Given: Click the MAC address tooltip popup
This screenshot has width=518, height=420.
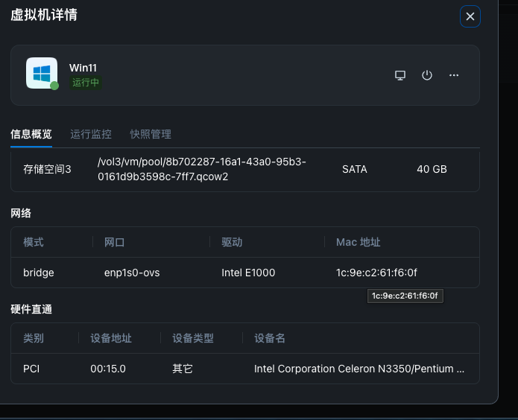Looking at the screenshot, I should (406, 296).
